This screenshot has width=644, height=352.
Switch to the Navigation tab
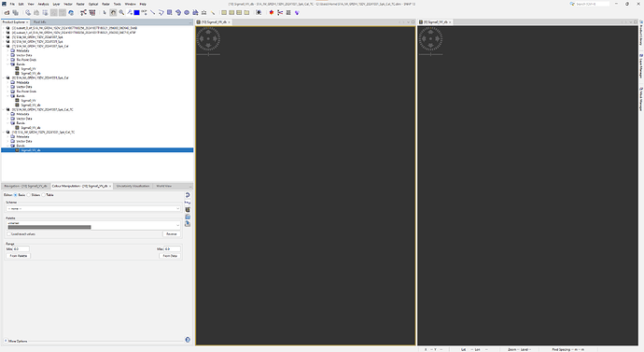pos(25,186)
